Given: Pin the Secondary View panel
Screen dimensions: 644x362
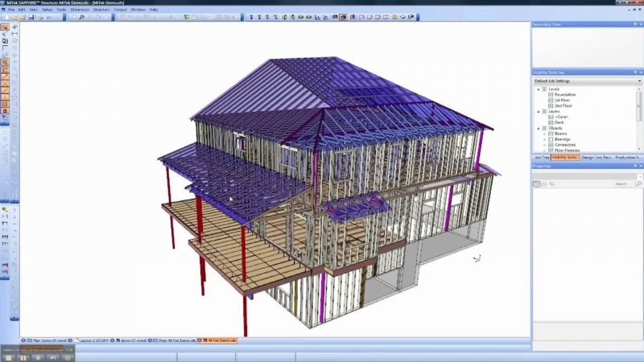Looking at the screenshot, I should 635,26.
